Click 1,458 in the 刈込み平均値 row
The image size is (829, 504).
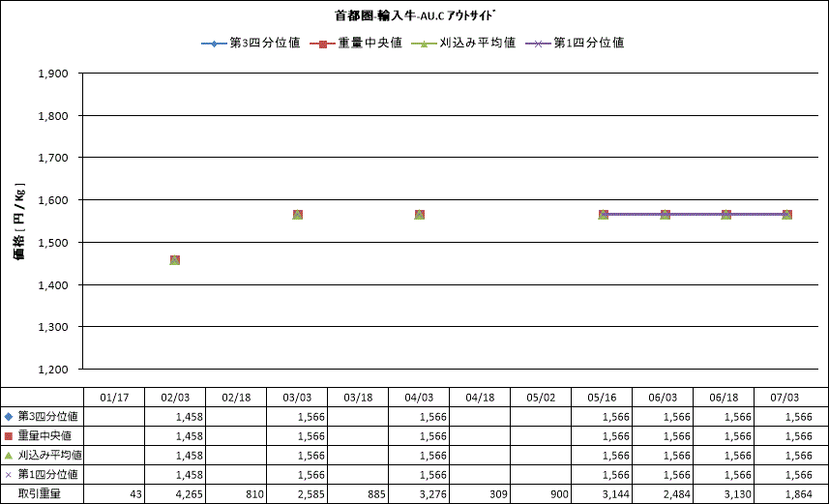pyautogui.click(x=190, y=456)
